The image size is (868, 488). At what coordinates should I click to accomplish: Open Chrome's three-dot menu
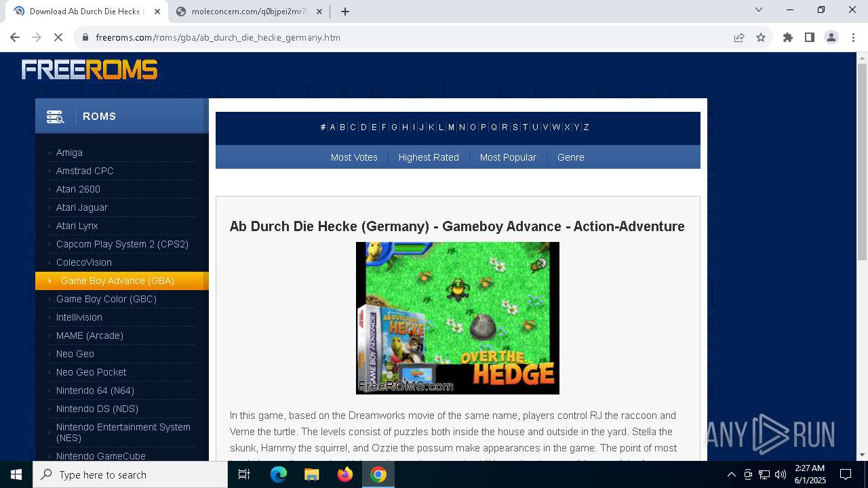pyautogui.click(x=853, y=37)
